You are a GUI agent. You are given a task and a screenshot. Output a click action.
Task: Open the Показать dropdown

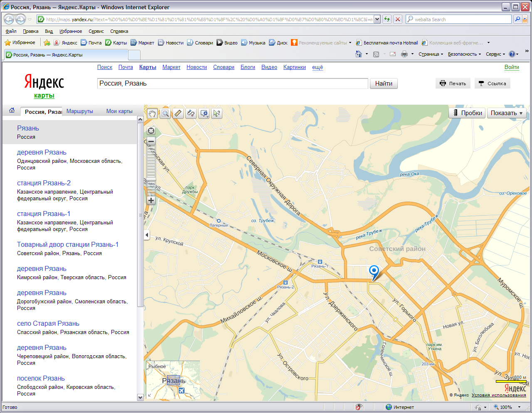(507, 113)
